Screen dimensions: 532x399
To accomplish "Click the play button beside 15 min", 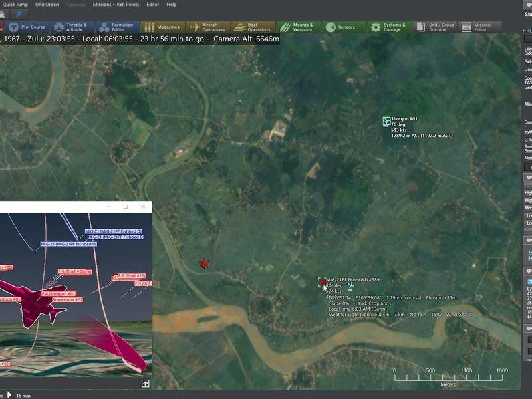I will click(9, 394).
